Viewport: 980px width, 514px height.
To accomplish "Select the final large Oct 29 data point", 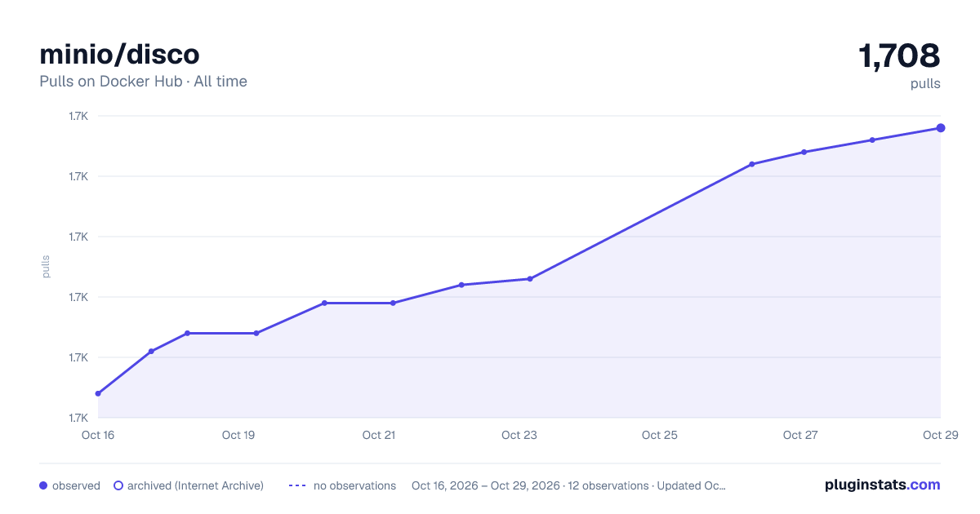I will point(941,128).
